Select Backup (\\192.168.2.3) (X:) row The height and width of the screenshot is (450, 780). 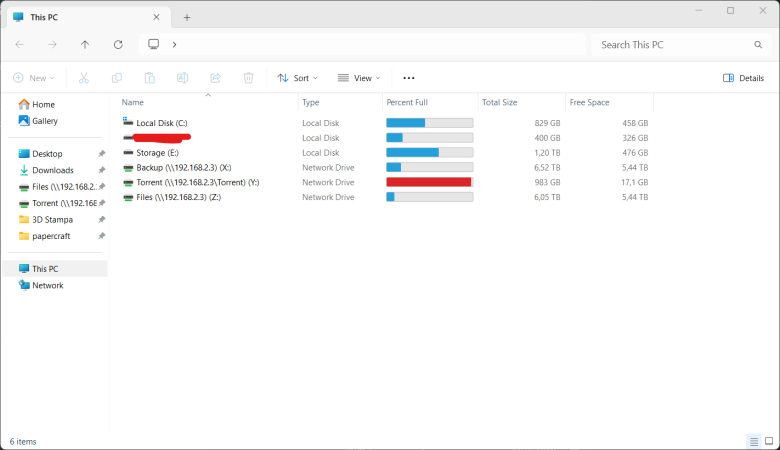[x=184, y=168]
